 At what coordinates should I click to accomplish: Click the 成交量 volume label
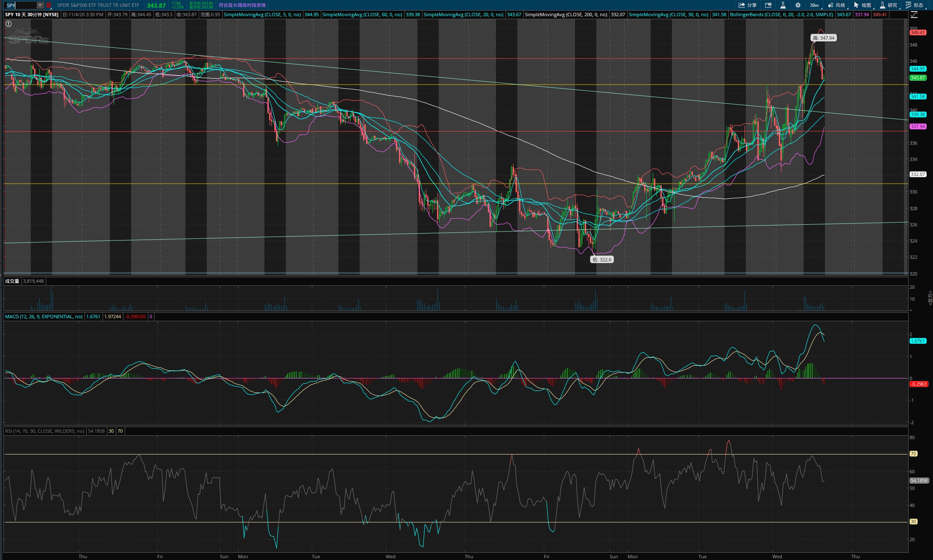12,281
